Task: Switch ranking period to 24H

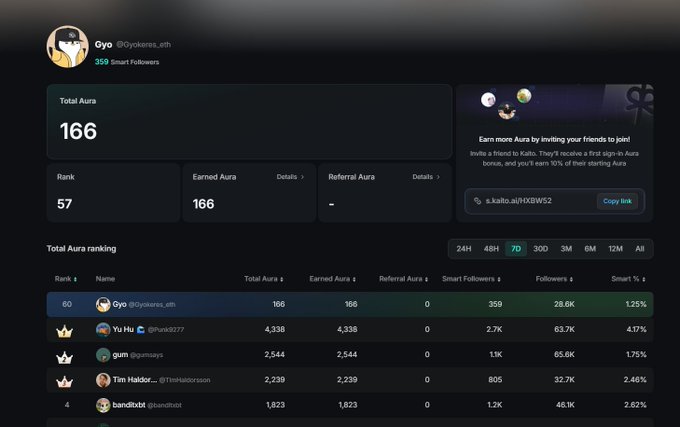Action: [464, 249]
